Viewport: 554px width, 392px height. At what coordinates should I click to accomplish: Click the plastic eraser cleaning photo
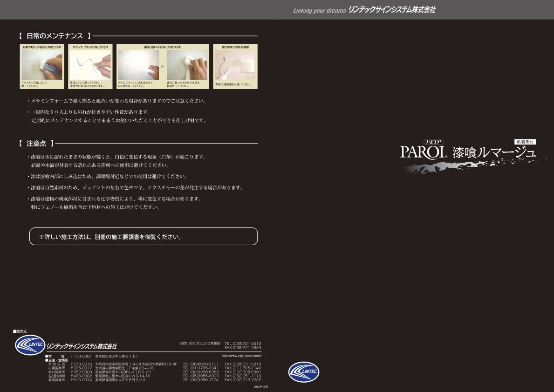coord(41,65)
